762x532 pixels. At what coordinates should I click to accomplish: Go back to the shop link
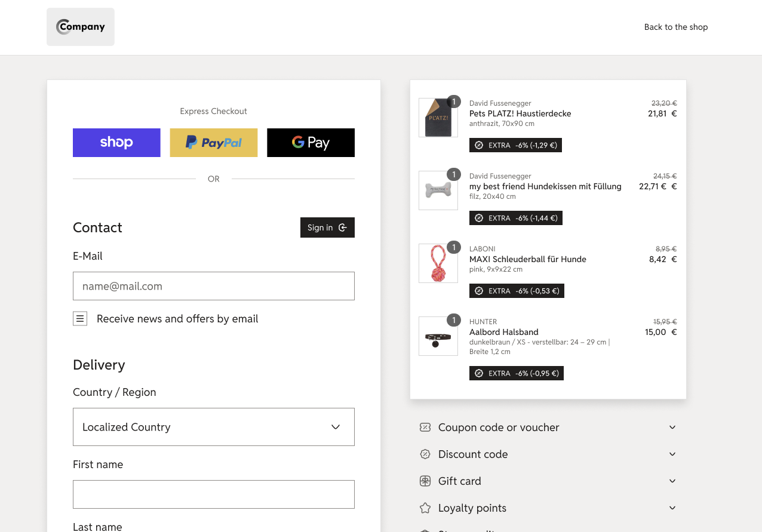(675, 27)
